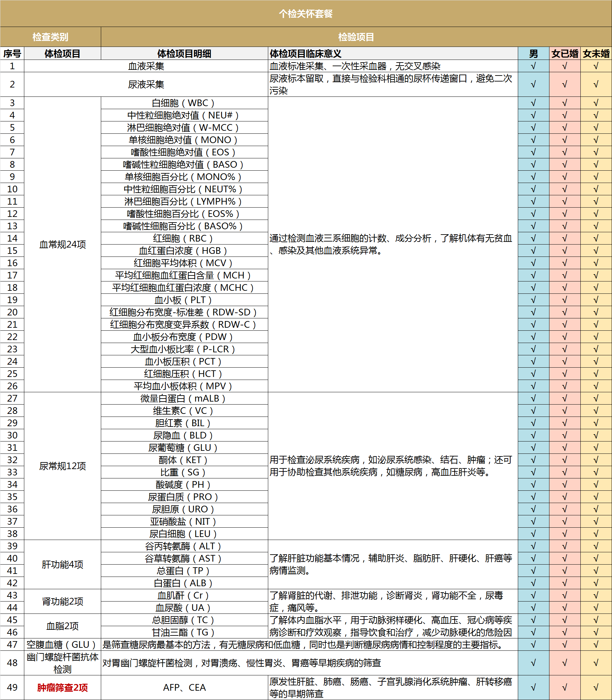The image size is (612, 700).
Task: Select 白蛋白（ALB） cell
Action: click(184, 583)
